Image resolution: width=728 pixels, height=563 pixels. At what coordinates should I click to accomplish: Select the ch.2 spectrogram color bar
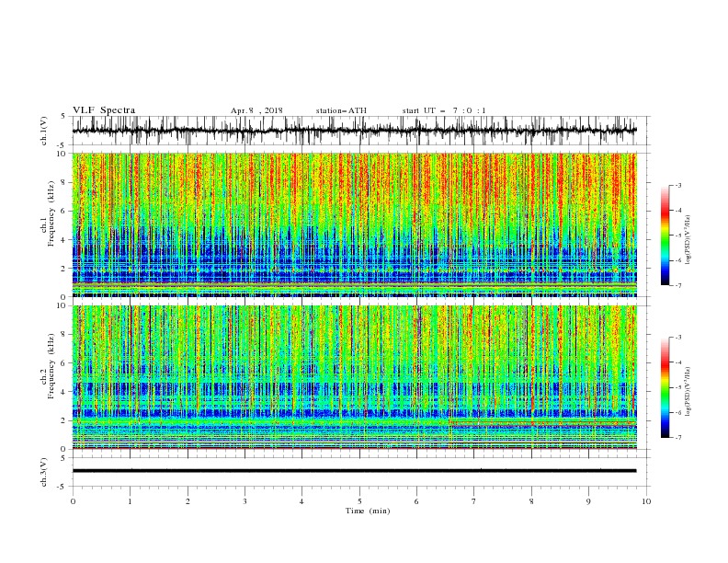pyautogui.click(x=665, y=387)
